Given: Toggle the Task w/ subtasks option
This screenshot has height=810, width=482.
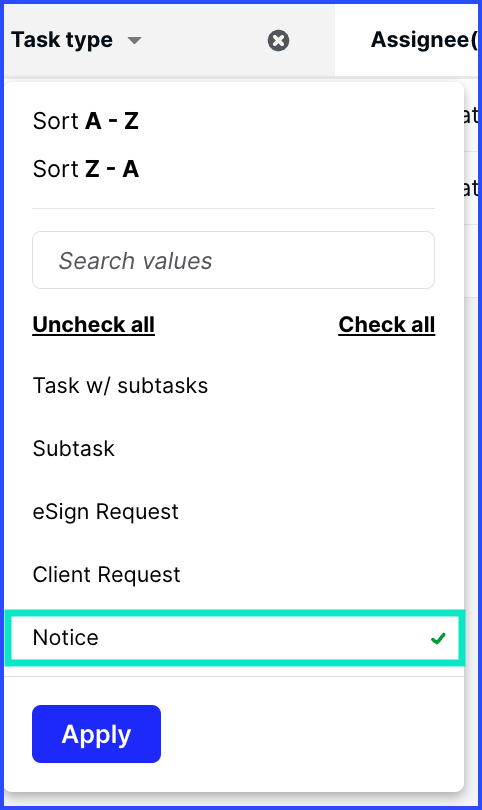Looking at the screenshot, I should 235,385.
